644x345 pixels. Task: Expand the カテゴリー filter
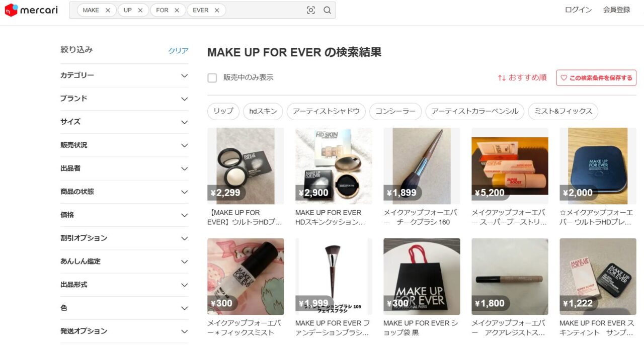point(124,75)
